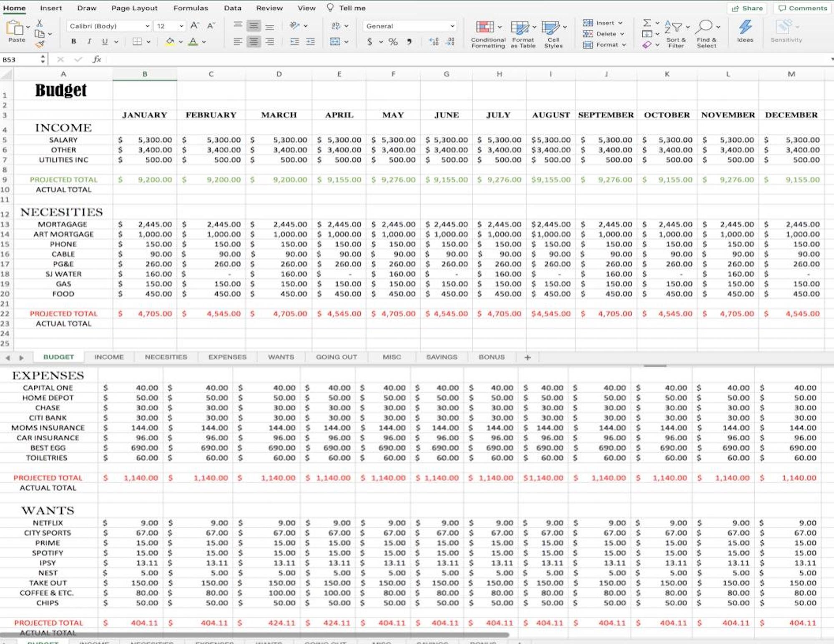Apply currency format with the dollar icon
Viewport: 834px width, 644px height.
click(369, 41)
